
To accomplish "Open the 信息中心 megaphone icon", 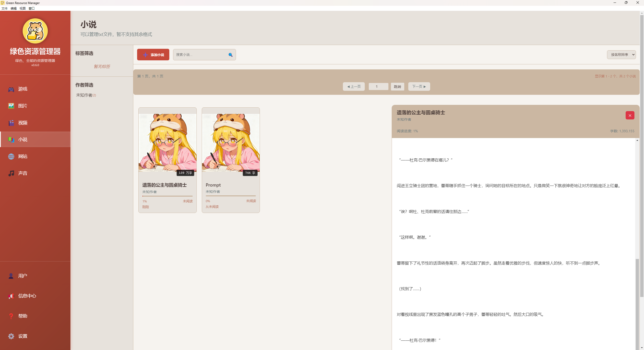I will (11, 296).
